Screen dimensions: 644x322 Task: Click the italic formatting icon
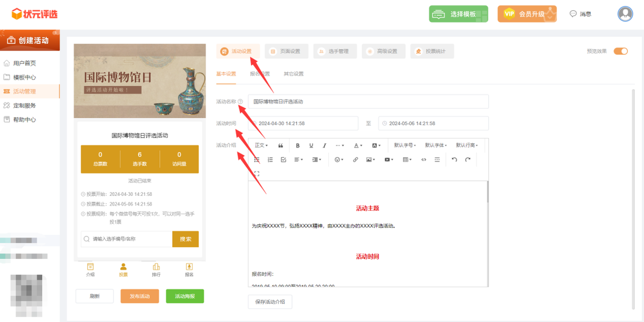click(324, 145)
